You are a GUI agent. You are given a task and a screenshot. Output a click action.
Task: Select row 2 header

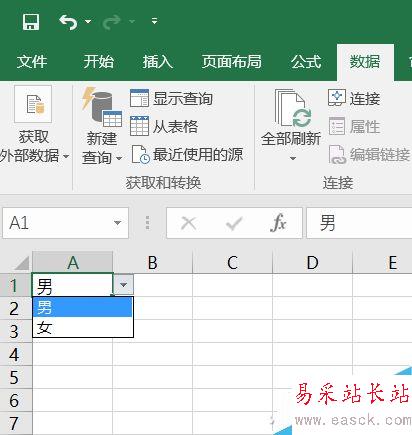[x=16, y=308]
